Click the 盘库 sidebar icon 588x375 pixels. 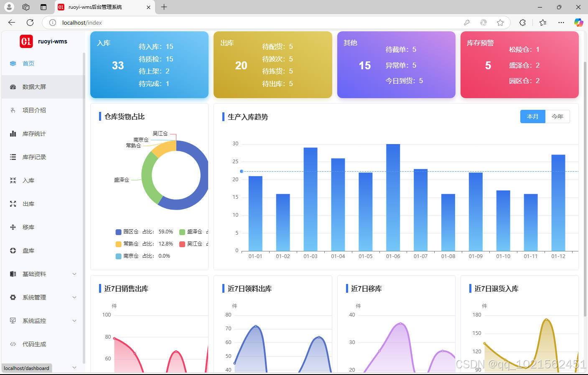13,251
